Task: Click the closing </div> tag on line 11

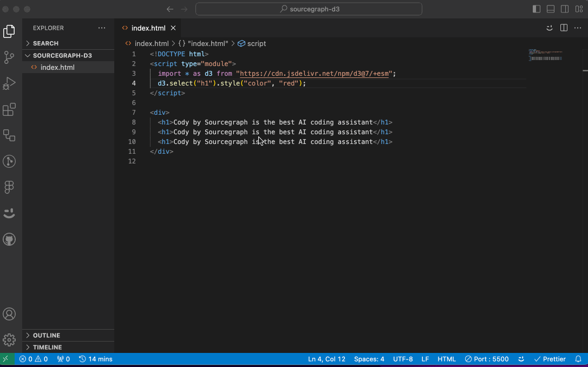Action: [x=162, y=152]
